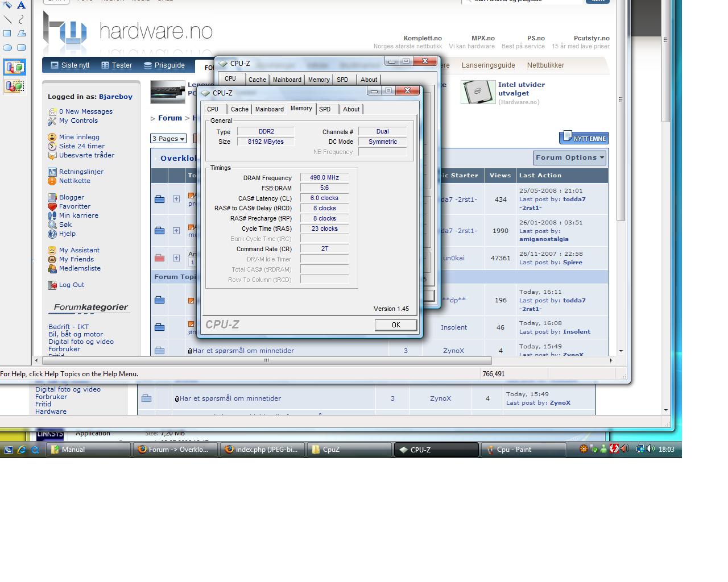728x582 pixels.
Task: Click the DRAM Frequency value 498.0 MHz
Action: tap(324, 177)
